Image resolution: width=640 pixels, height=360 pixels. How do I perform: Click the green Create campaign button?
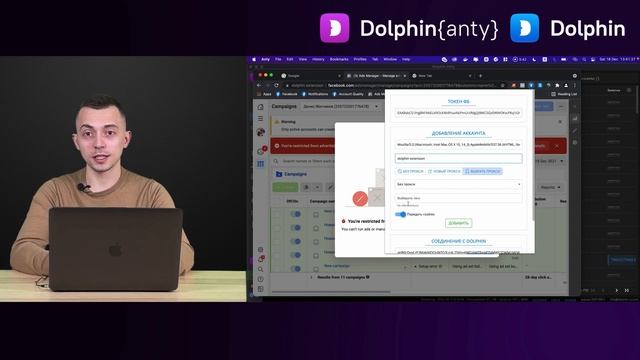[x=285, y=187]
